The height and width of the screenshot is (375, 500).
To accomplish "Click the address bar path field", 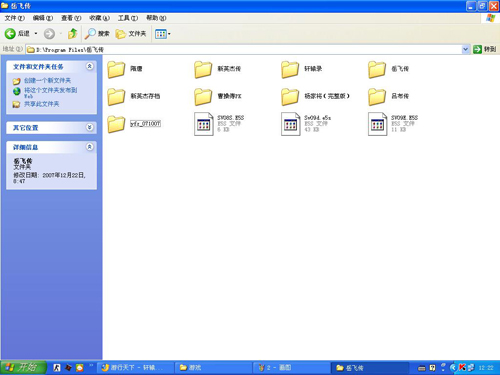I will pyautogui.click(x=244, y=49).
